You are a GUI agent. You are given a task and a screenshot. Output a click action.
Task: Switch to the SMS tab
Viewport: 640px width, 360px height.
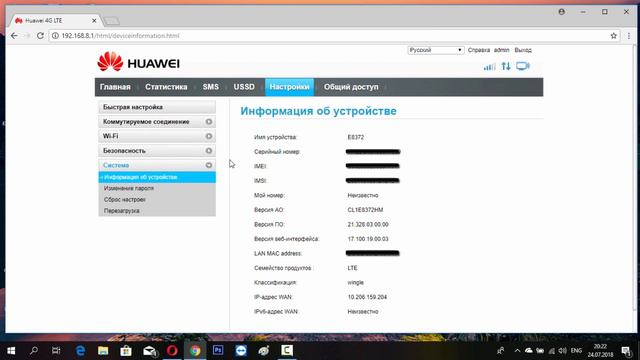(x=211, y=87)
